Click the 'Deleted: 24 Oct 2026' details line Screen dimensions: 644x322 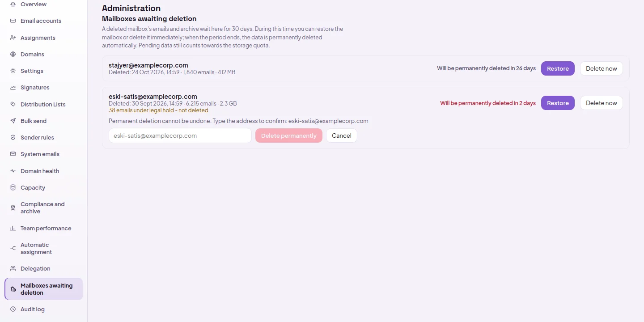[172, 72]
